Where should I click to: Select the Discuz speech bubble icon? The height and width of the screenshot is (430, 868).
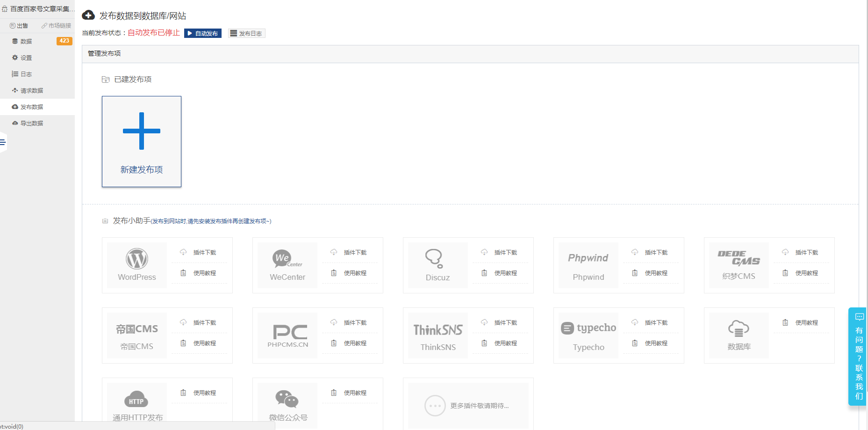(434, 258)
